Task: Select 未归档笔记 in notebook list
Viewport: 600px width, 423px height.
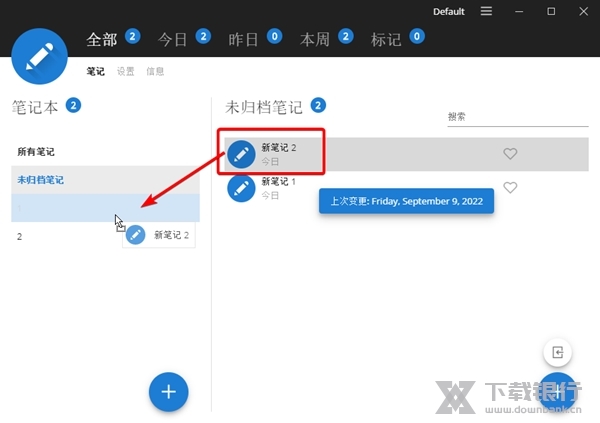Action: (105, 180)
